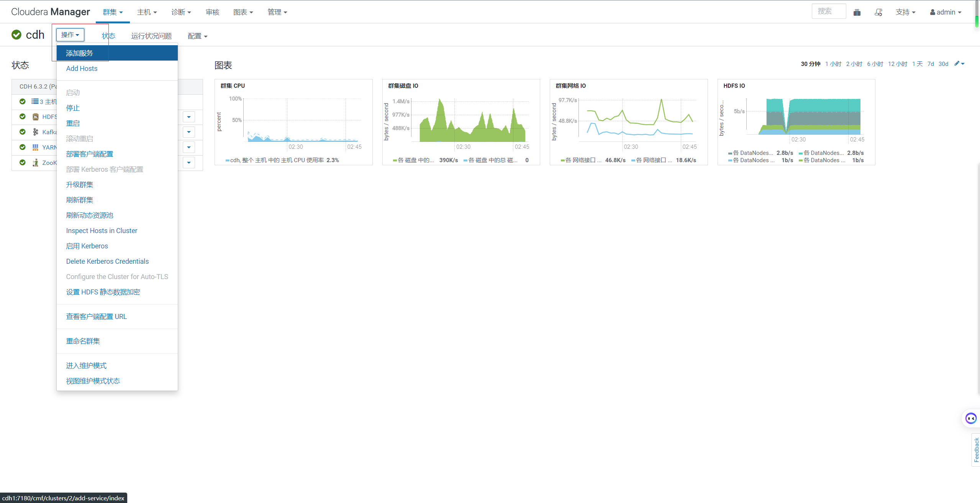Open the YARN actions dropdown arrow
Image resolution: width=980 pixels, height=503 pixels.
(189, 147)
